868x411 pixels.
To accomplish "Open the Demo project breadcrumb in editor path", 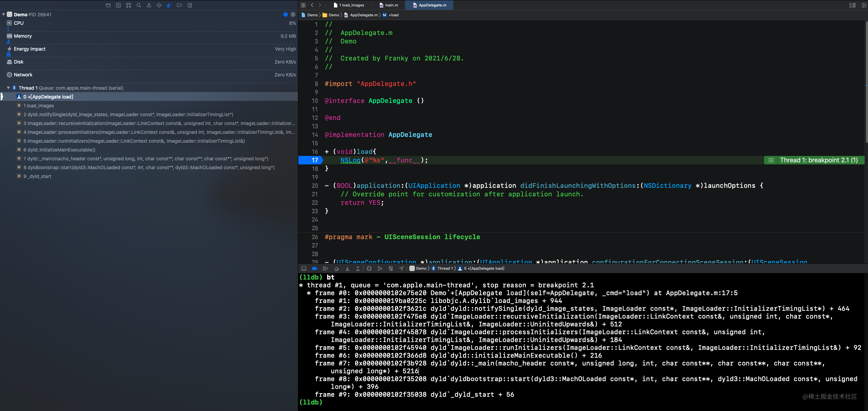I will click(309, 15).
